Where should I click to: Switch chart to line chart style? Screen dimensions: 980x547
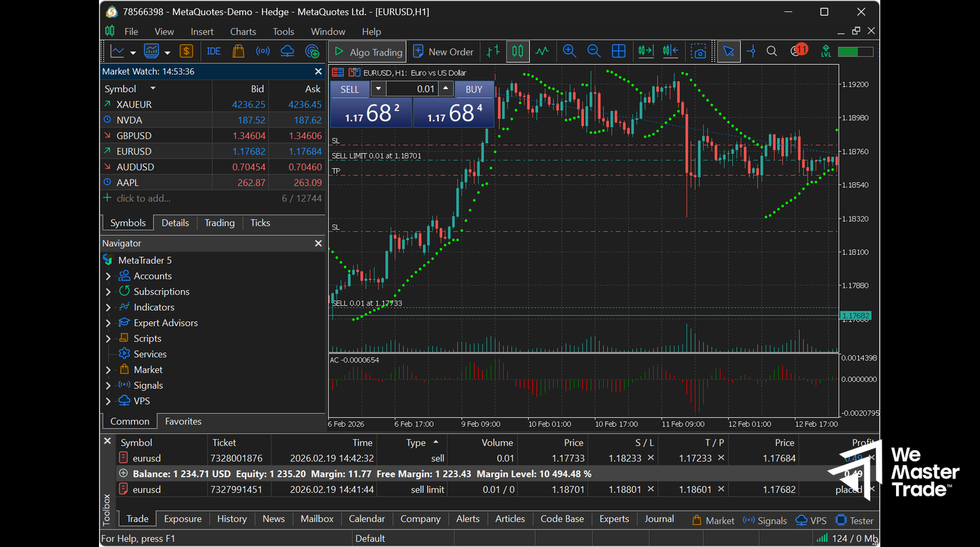pyautogui.click(x=543, y=51)
